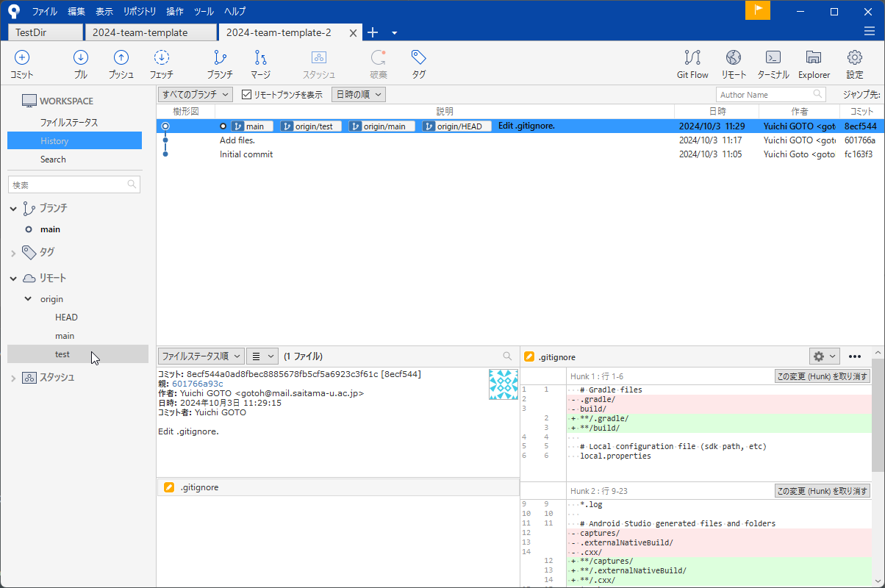This screenshot has height=588, width=885.
Task: Select History in the workspace sidebar
Action: point(74,141)
